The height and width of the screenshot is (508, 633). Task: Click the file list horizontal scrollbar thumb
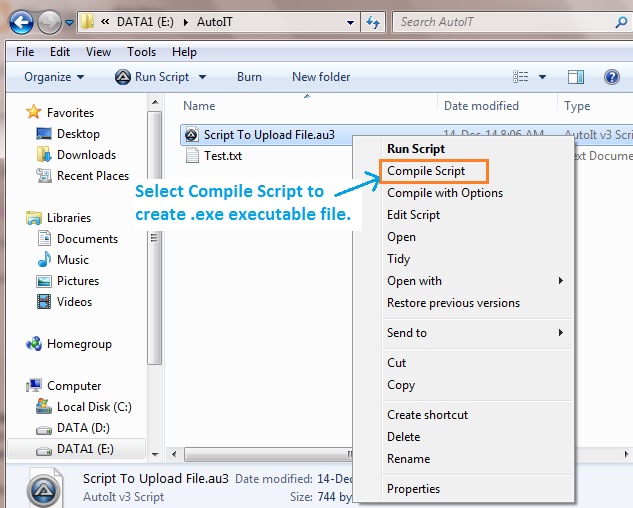(x=268, y=455)
